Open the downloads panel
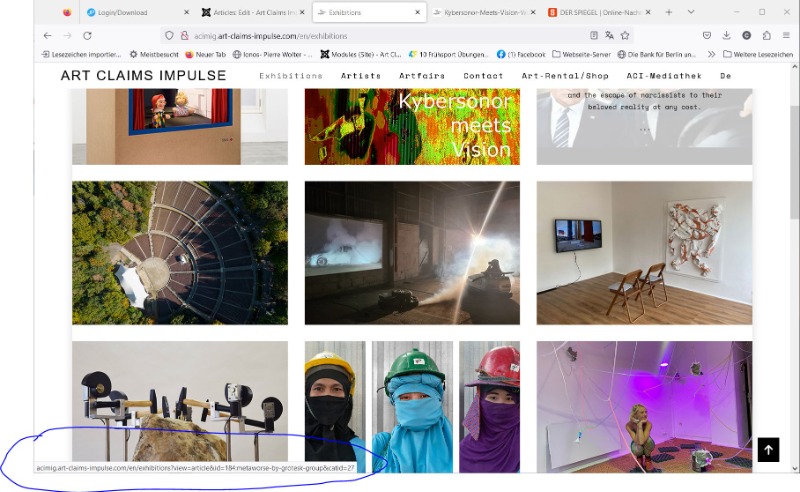800x492 pixels. [727, 35]
